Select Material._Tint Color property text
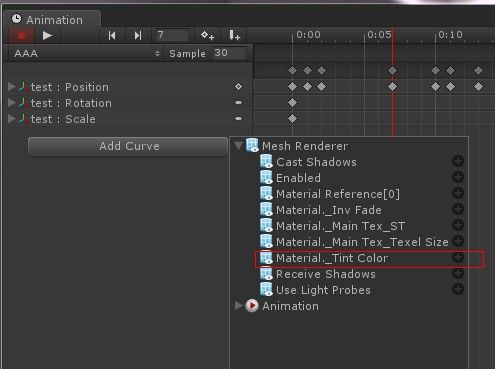 tap(332, 258)
